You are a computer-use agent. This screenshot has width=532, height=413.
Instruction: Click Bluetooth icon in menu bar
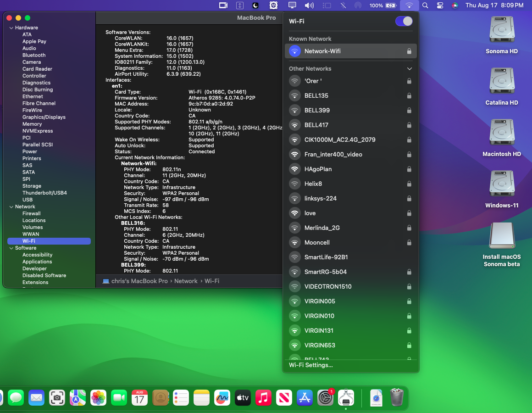pyautogui.click(x=344, y=5)
